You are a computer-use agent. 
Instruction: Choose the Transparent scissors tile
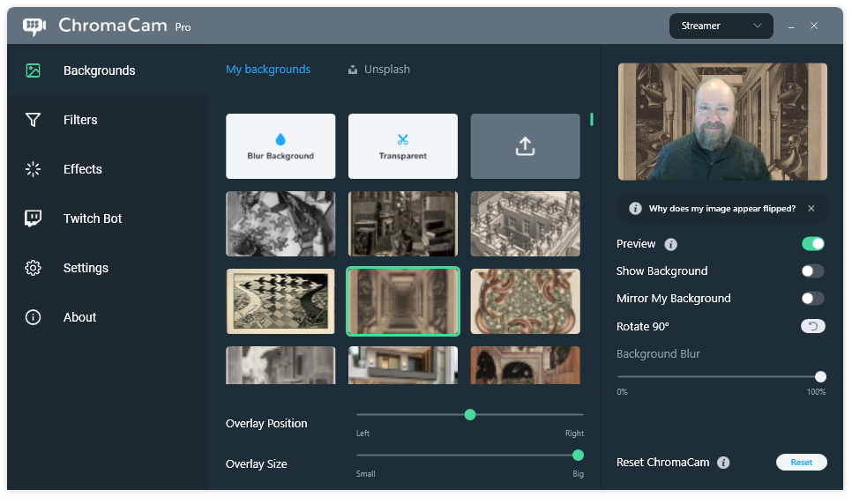pyautogui.click(x=402, y=146)
